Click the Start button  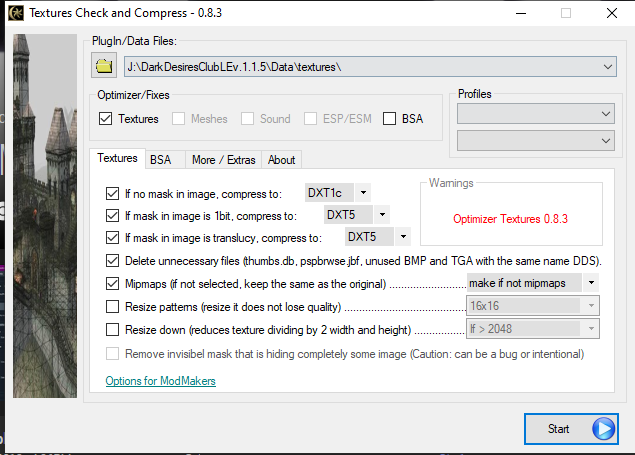(571, 429)
